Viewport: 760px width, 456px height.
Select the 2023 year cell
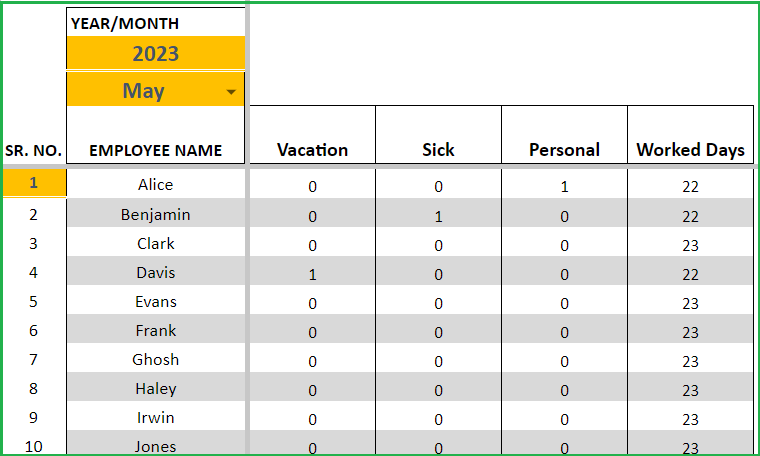pyautogui.click(x=156, y=53)
